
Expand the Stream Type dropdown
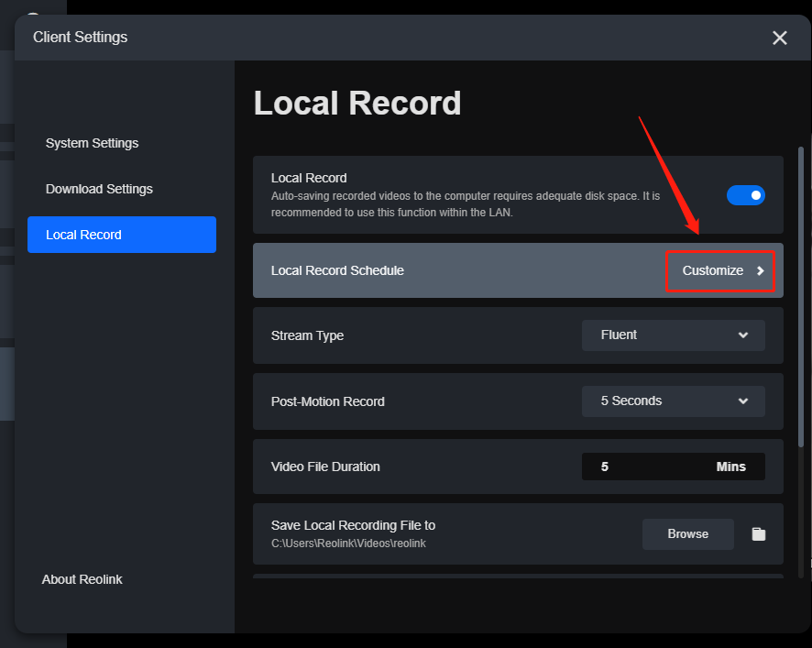674,335
